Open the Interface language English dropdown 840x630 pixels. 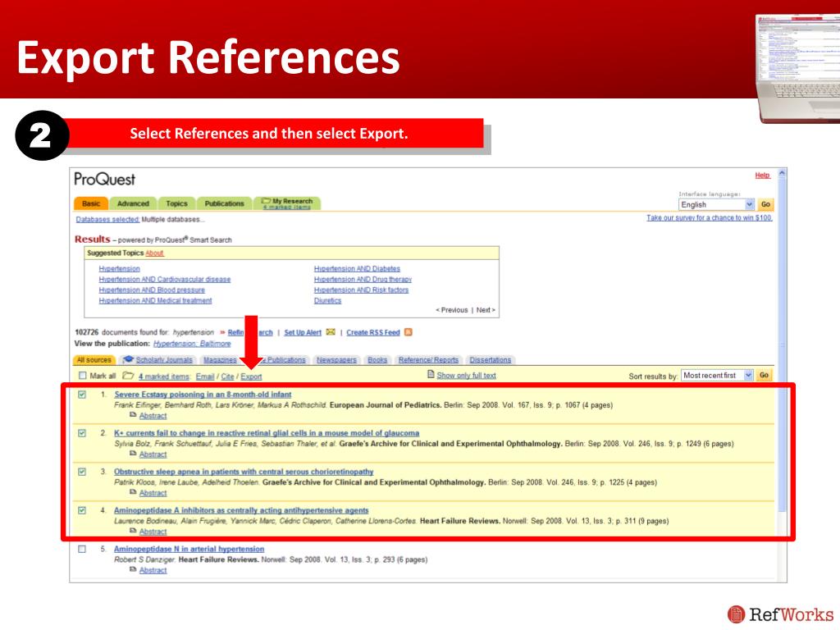716,204
